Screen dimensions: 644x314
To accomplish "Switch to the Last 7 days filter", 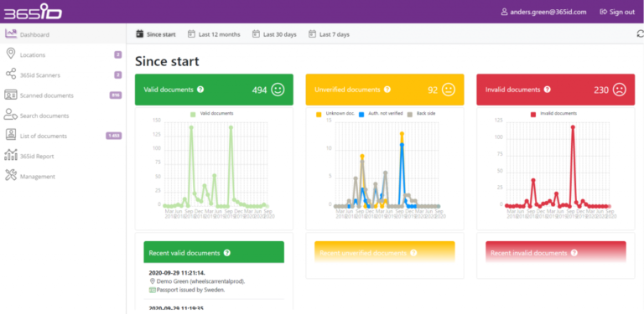I will pyautogui.click(x=329, y=34).
